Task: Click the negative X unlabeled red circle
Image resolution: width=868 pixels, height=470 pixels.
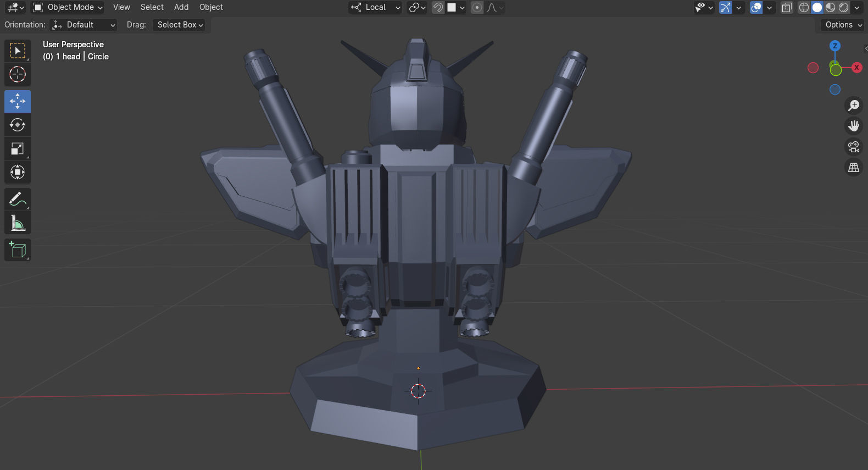Action: pyautogui.click(x=813, y=68)
